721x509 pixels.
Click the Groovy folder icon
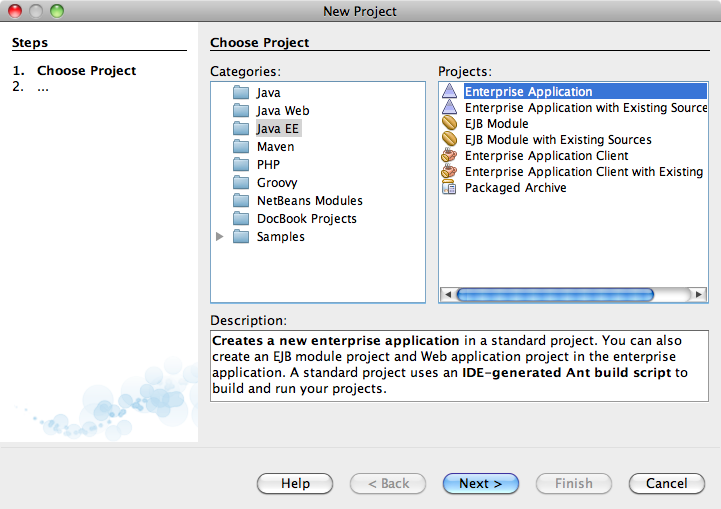pyautogui.click(x=241, y=183)
